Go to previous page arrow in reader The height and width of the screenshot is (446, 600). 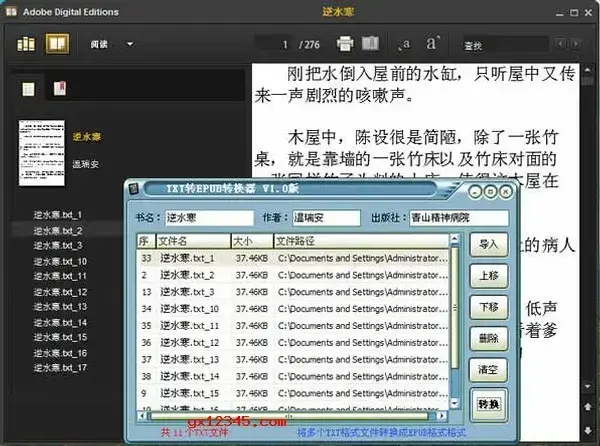pos(587,406)
